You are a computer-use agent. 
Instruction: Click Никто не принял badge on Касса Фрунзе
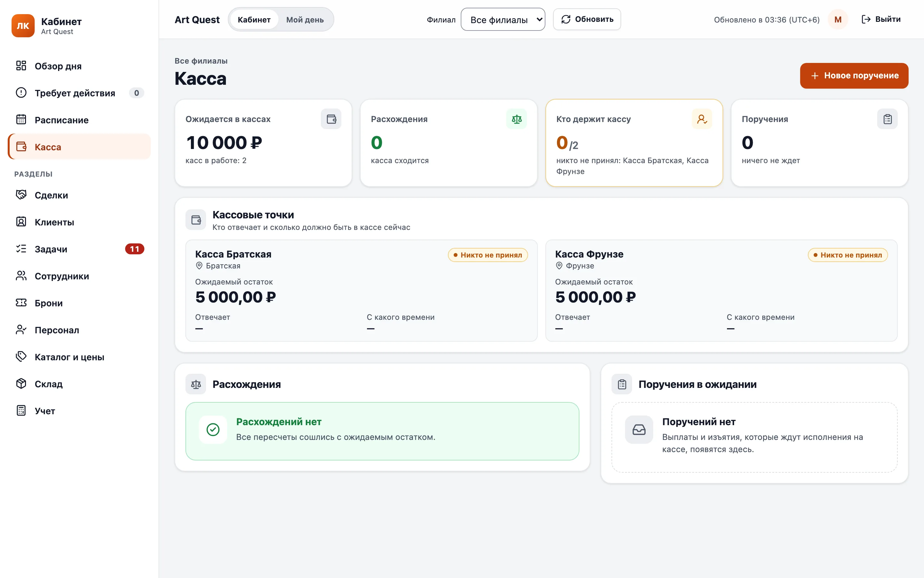point(848,255)
